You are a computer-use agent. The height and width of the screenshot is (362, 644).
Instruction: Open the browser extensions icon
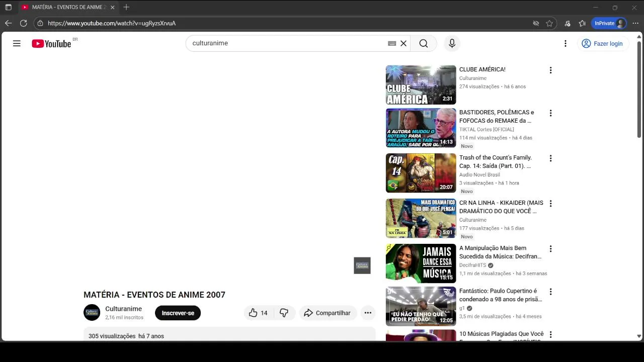568,23
